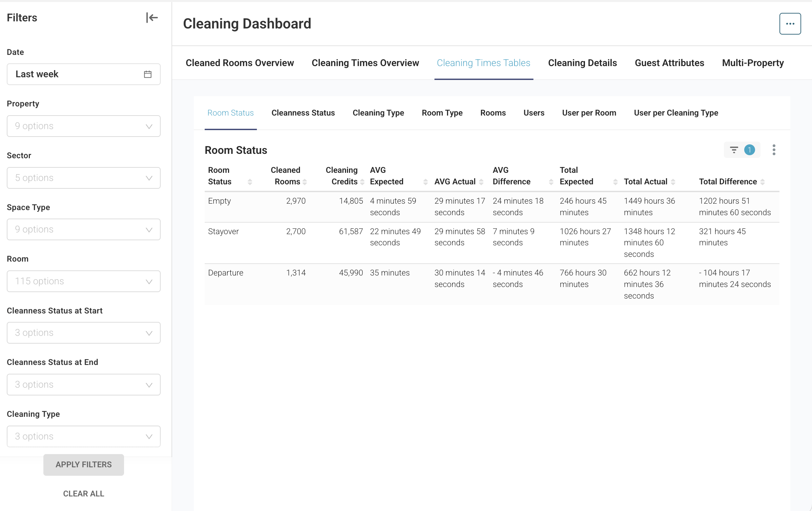
Task: Switch to Cleaned Rooms Overview tab
Action: point(240,63)
